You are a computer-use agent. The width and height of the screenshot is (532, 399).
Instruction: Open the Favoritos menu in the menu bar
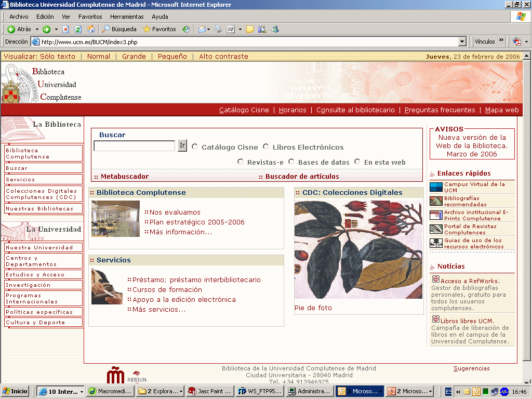(x=90, y=17)
